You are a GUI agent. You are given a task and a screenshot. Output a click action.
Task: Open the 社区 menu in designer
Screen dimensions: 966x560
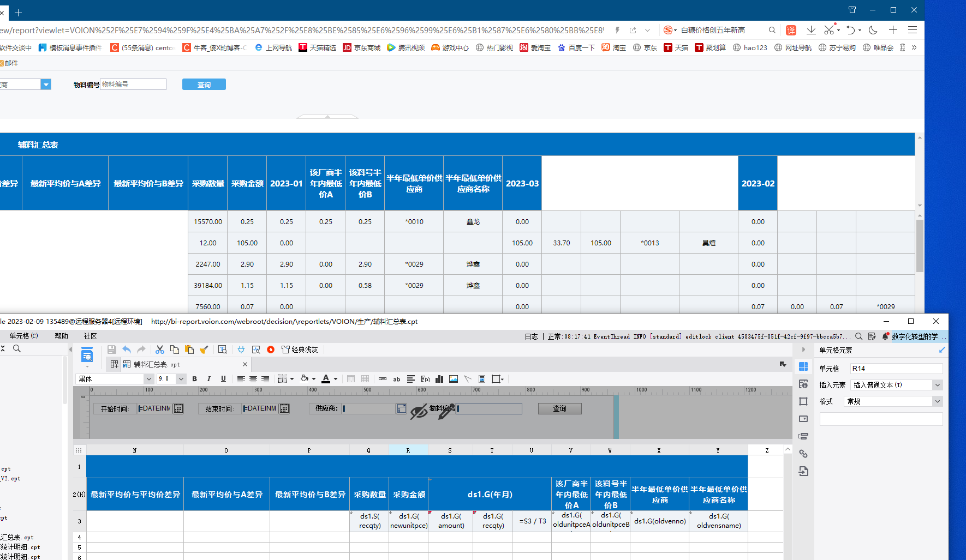[90, 336]
